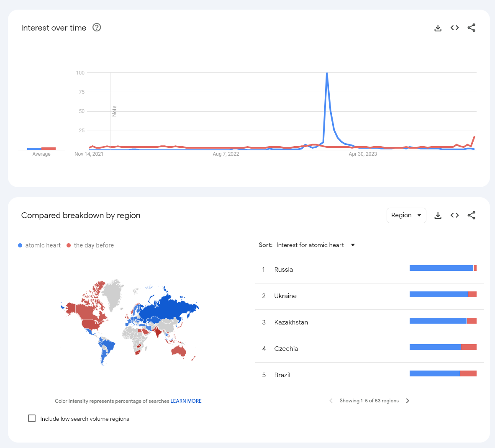
Task: Embed the region breakdown widget
Action: coord(454,216)
